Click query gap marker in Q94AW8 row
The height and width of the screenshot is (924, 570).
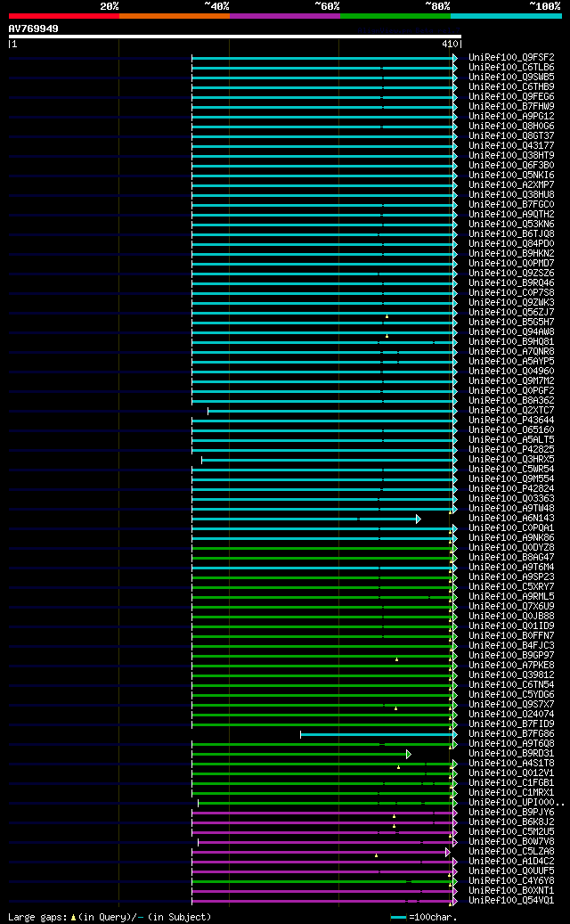[387, 336]
